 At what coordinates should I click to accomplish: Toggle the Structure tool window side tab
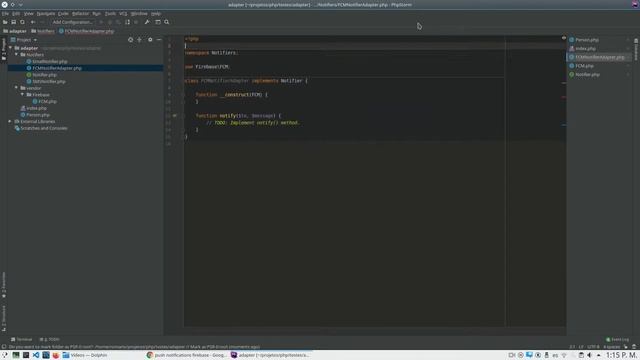4,319
